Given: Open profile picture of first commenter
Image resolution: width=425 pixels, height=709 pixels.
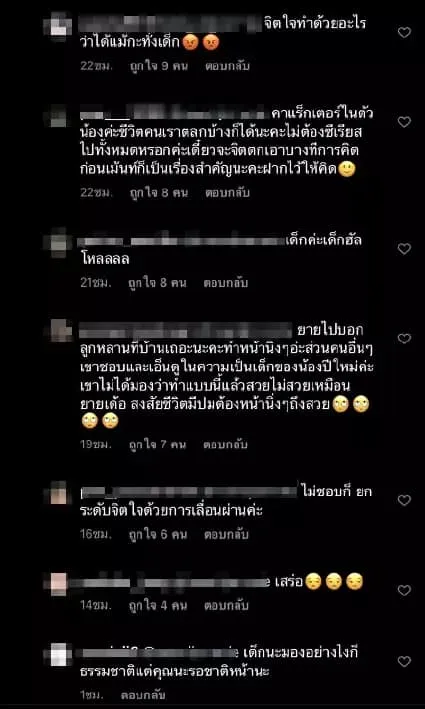Looking at the screenshot, I should tap(61, 26).
